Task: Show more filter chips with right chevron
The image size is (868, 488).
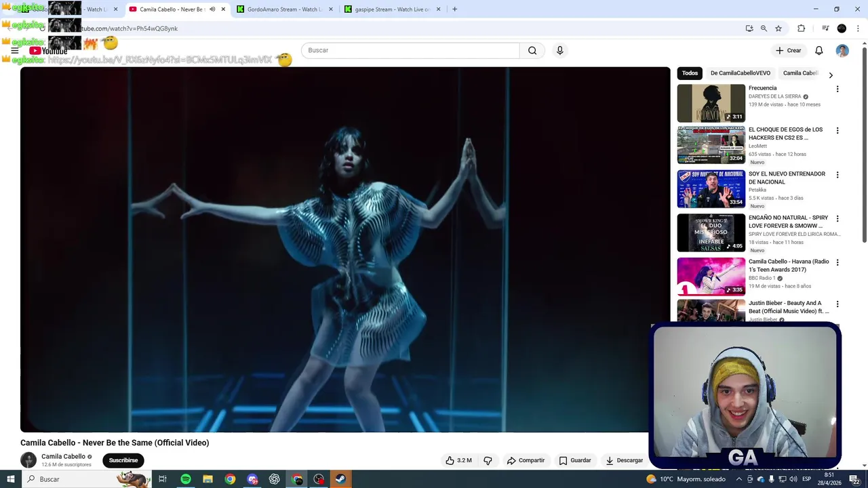Action: click(x=831, y=75)
